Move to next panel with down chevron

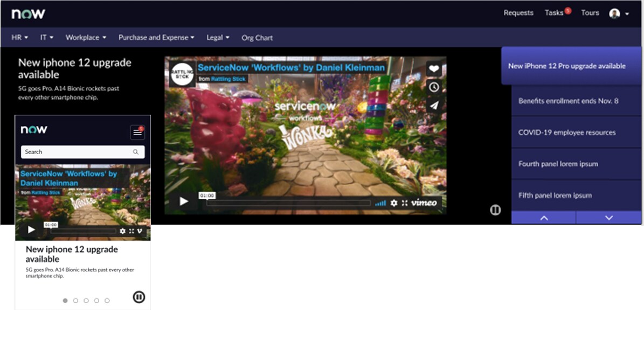(x=609, y=218)
